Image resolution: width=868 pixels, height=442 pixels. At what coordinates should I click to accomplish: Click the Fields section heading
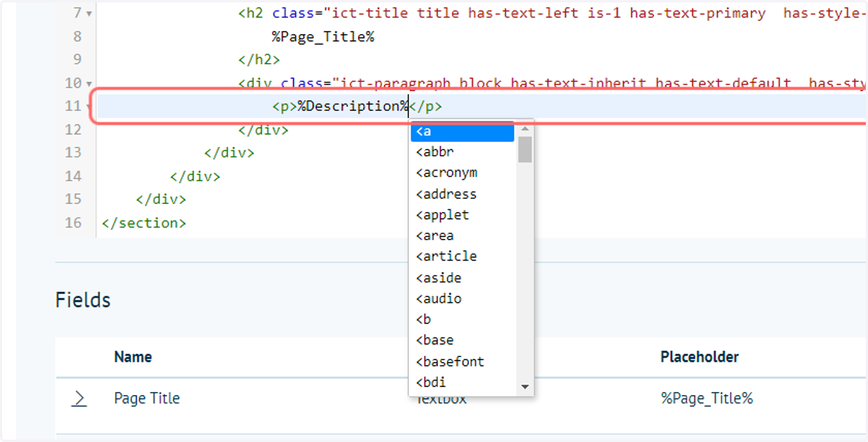83,300
